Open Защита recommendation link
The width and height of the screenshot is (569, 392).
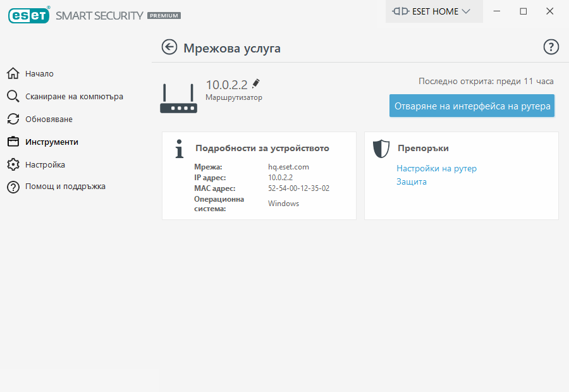[x=412, y=182]
